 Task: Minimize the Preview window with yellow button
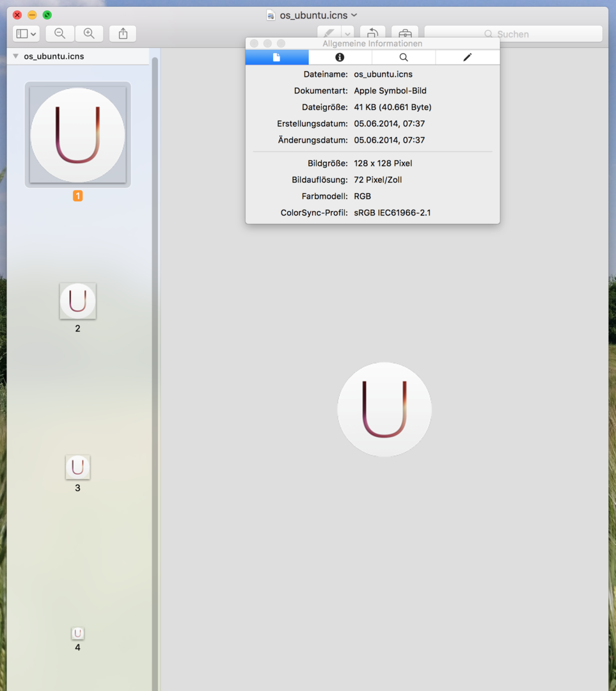pyautogui.click(x=32, y=15)
